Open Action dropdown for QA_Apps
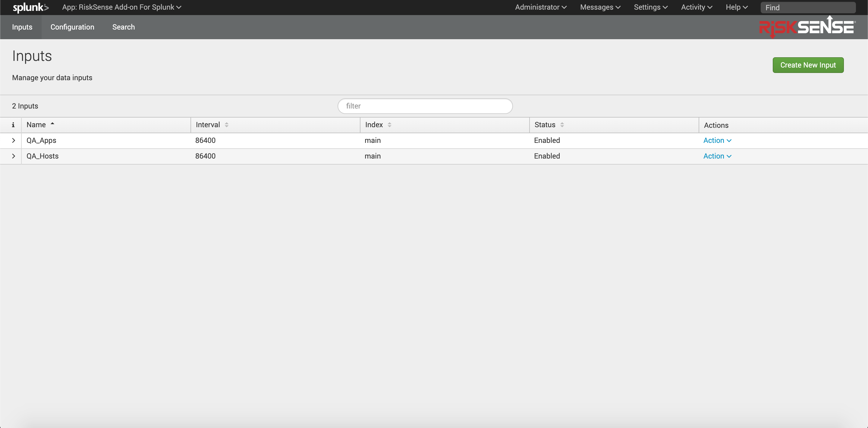Image resolution: width=868 pixels, height=428 pixels. 717,140
